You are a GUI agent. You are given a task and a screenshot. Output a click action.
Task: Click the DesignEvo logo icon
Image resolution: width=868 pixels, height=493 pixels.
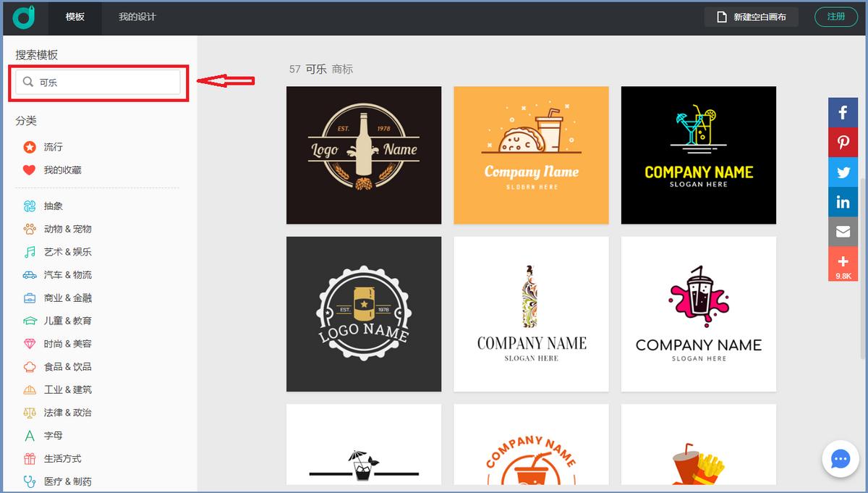click(24, 17)
